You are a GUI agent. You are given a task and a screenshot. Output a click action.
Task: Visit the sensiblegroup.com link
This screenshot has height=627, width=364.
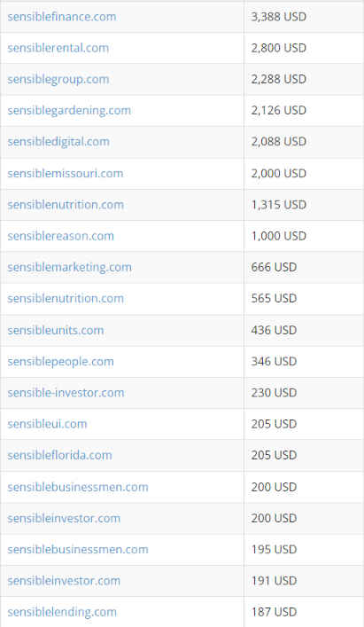pos(58,79)
